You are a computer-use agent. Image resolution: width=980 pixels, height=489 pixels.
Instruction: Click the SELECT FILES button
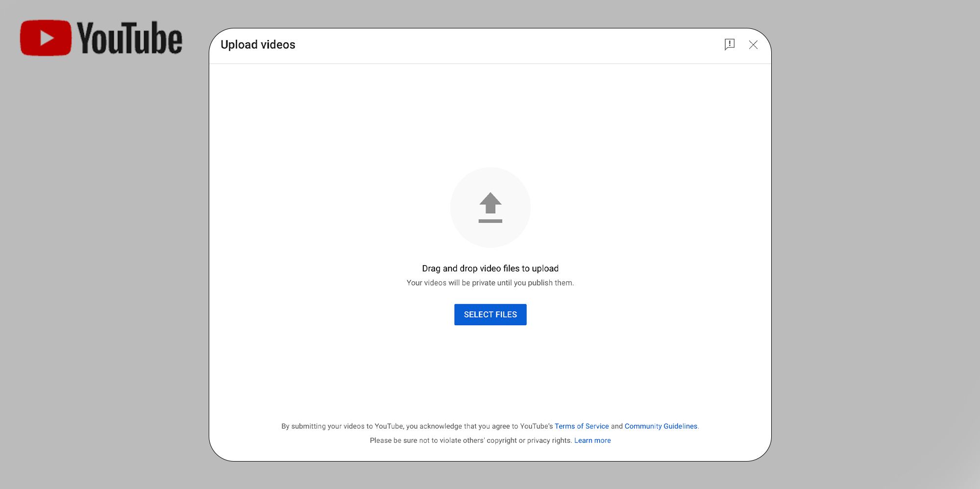click(x=490, y=315)
